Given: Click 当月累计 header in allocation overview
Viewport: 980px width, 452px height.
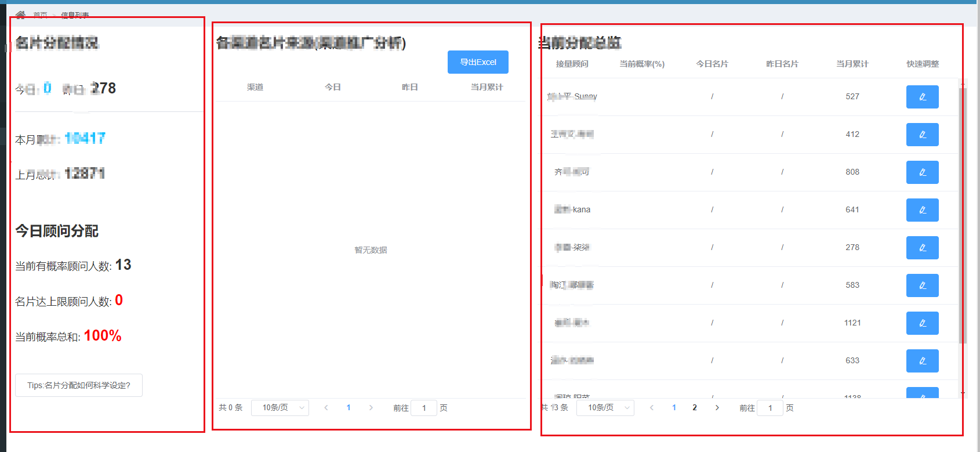Looking at the screenshot, I should pyautogui.click(x=852, y=64).
